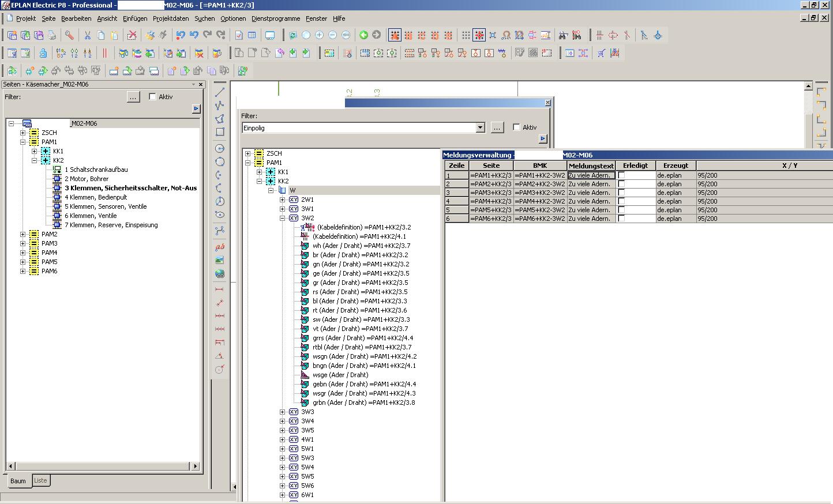Click the Seite column header
This screenshot has height=504, width=833.
pyautogui.click(x=491, y=166)
